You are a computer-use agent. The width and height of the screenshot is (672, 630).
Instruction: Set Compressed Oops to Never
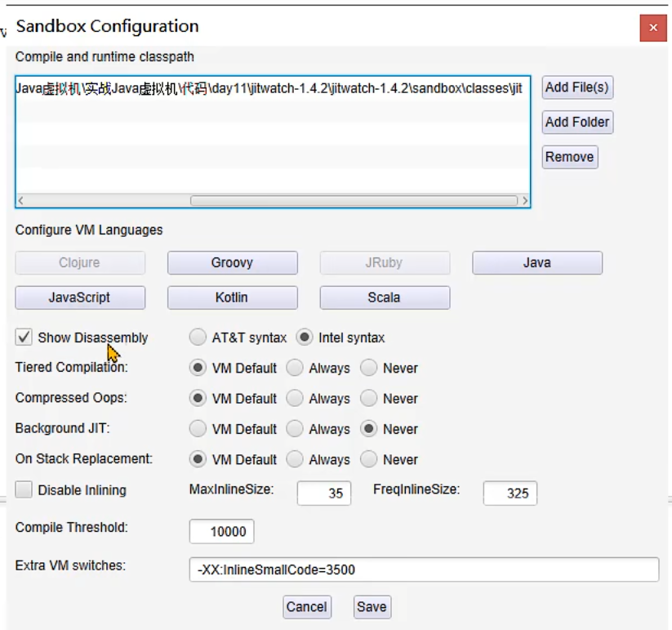(x=370, y=399)
